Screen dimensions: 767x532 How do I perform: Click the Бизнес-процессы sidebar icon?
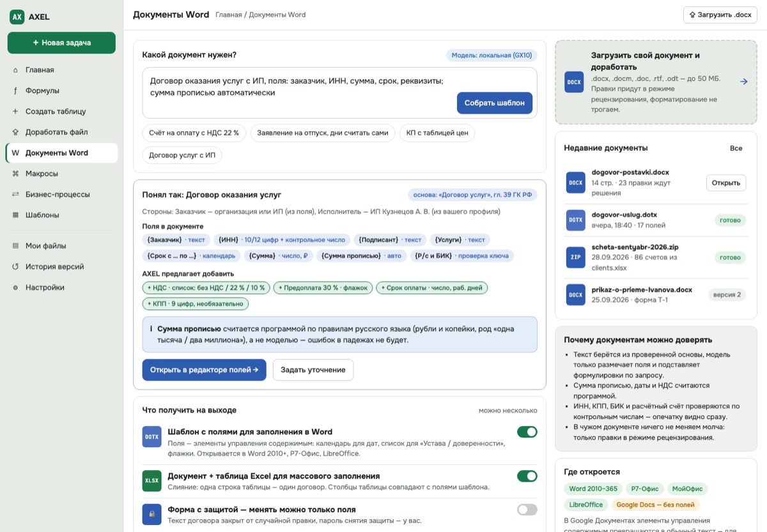[15, 194]
